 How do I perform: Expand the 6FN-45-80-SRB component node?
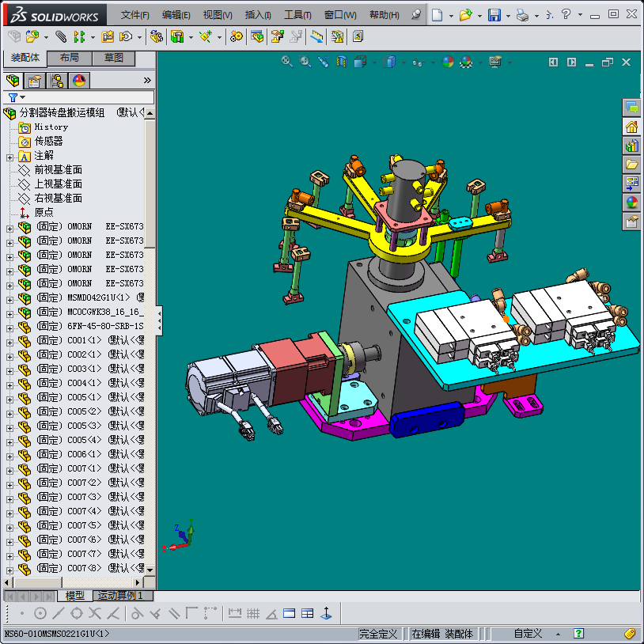(9, 328)
